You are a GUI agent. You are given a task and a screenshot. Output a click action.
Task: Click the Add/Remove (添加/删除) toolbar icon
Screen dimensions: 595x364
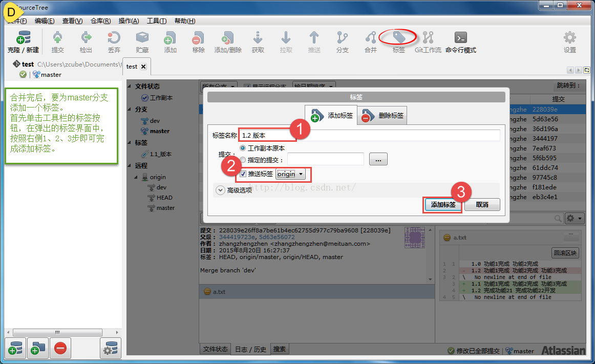point(228,38)
